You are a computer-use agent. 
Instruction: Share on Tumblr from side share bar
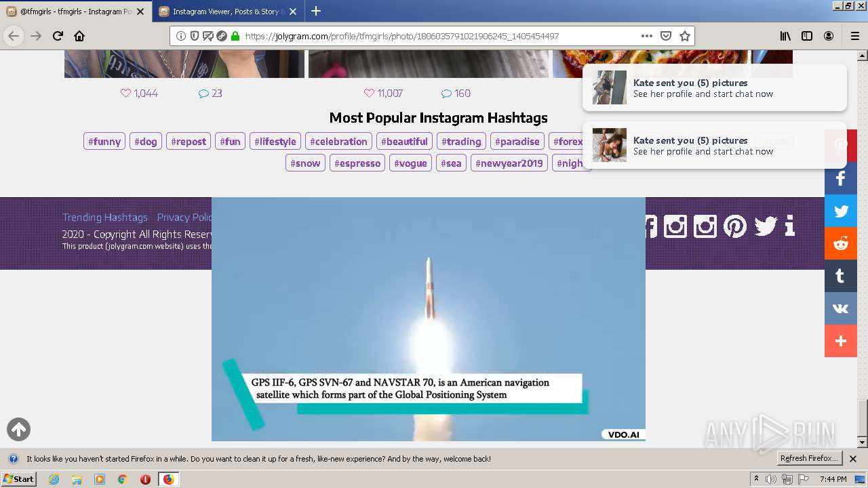841,276
